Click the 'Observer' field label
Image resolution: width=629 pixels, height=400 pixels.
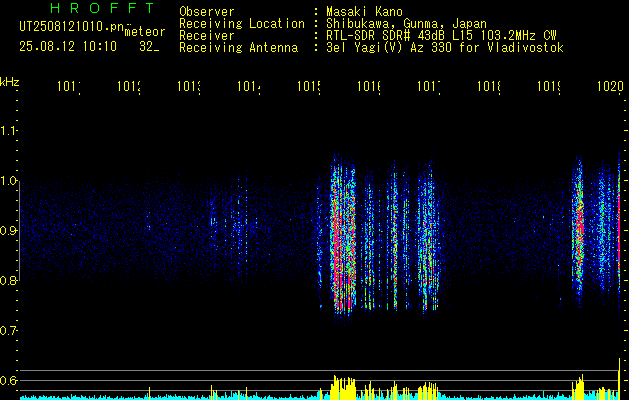(207, 12)
